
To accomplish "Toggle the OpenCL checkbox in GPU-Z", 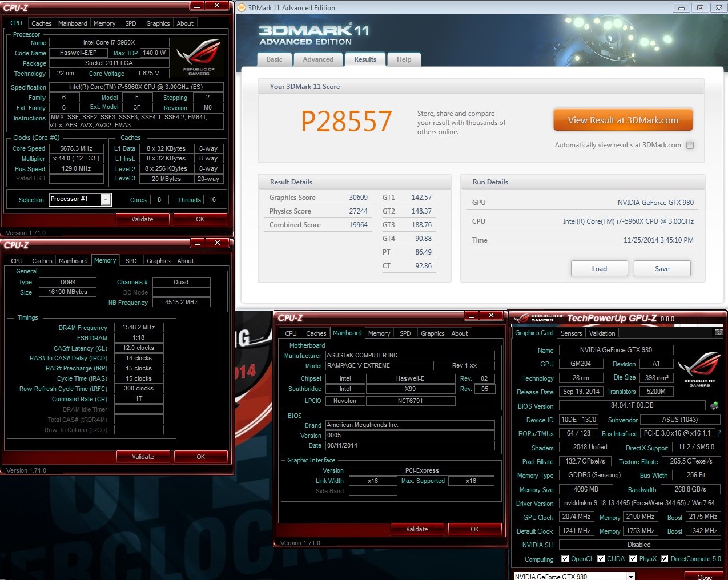I will [x=565, y=559].
